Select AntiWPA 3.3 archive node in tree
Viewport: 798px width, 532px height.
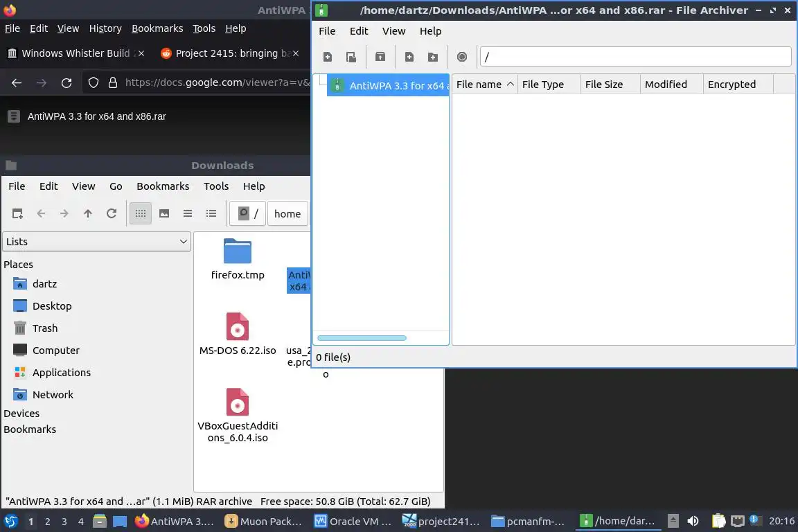pyautogui.click(x=388, y=85)
